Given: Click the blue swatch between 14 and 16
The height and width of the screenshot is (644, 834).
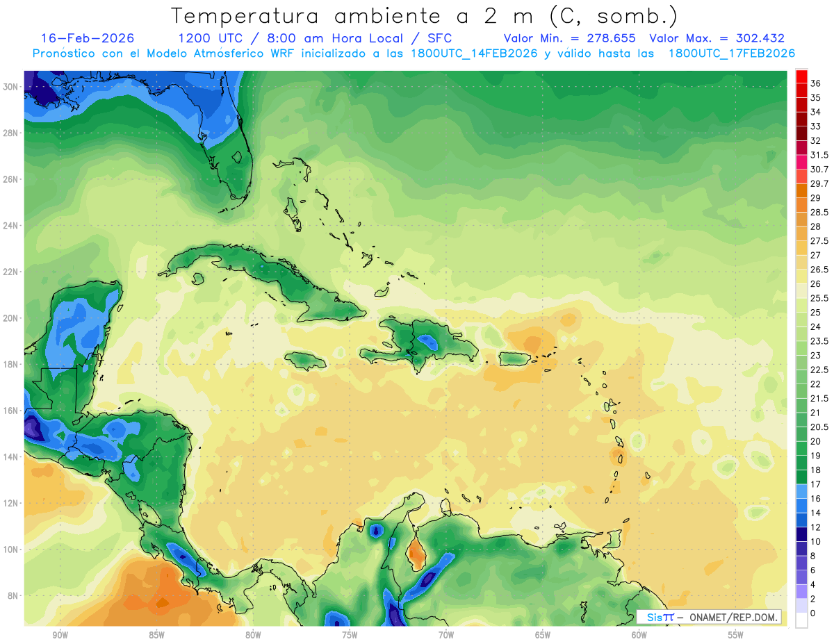Looking at the screenshot, I should (801, 506).
